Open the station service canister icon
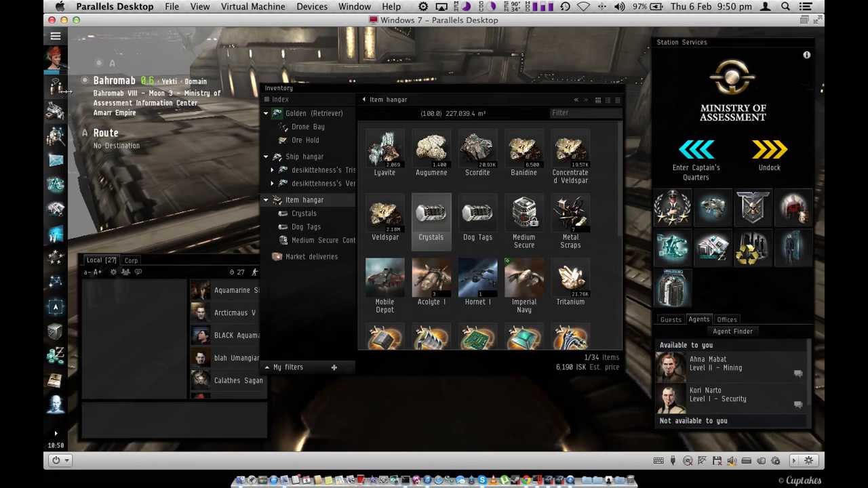This screenshot has height=488, width=868. coord(673,289)
